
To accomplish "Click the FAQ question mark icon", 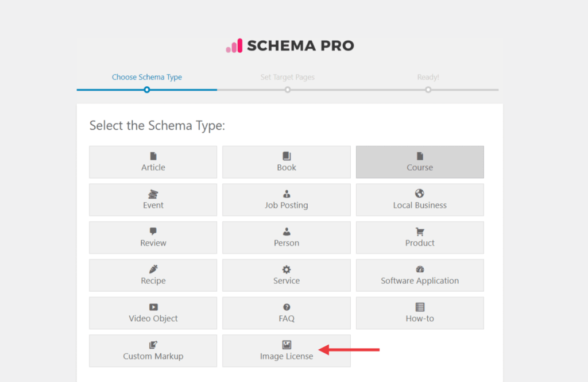I will click(286, 307).
